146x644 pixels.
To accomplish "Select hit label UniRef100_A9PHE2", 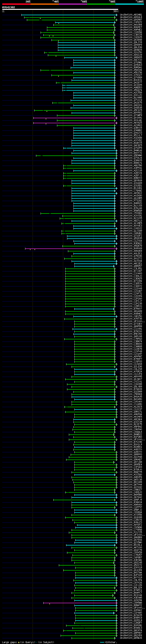I will pyautogui.click(x=131, y=30).
